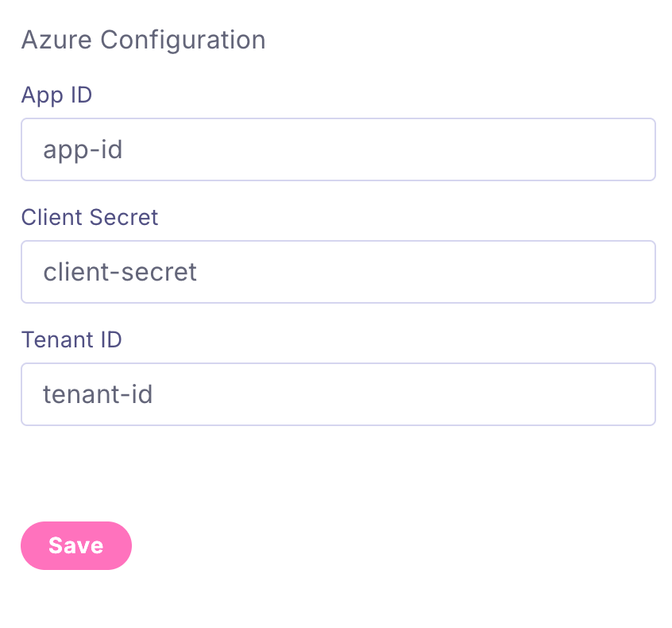Screen dimensions: 672x628
Task: Focus the Client Secret text box
Action: click(338, 272)
